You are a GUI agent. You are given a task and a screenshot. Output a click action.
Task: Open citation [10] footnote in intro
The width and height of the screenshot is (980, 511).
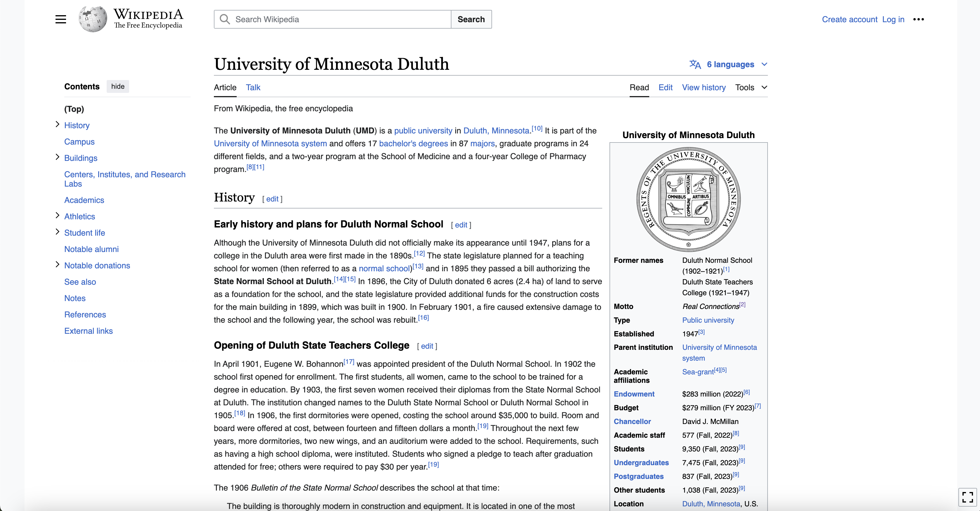click(x=537, y=128)
